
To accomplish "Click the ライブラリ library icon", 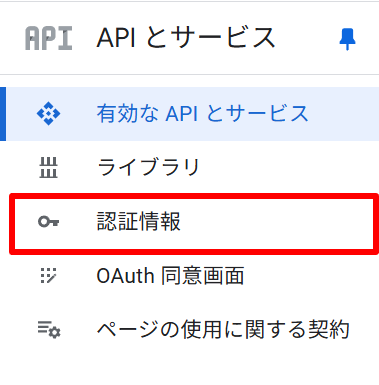I will click(49, 168).
